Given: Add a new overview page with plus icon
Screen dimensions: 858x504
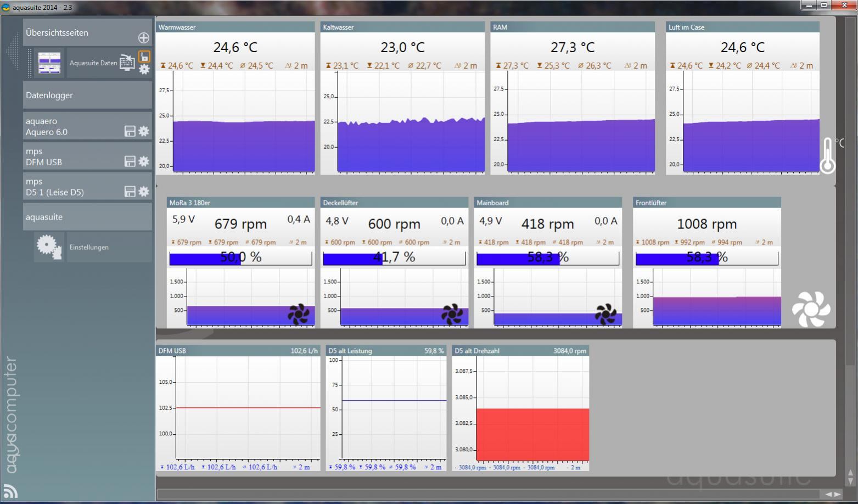Looking at the screenshot, I should (x=143, y=38).
